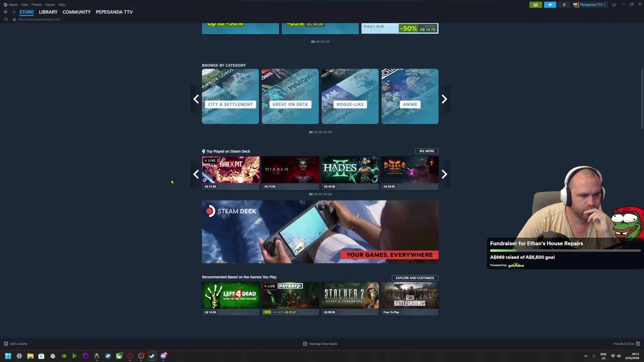
Task: Open the Help menu
Action: (61, 5)
